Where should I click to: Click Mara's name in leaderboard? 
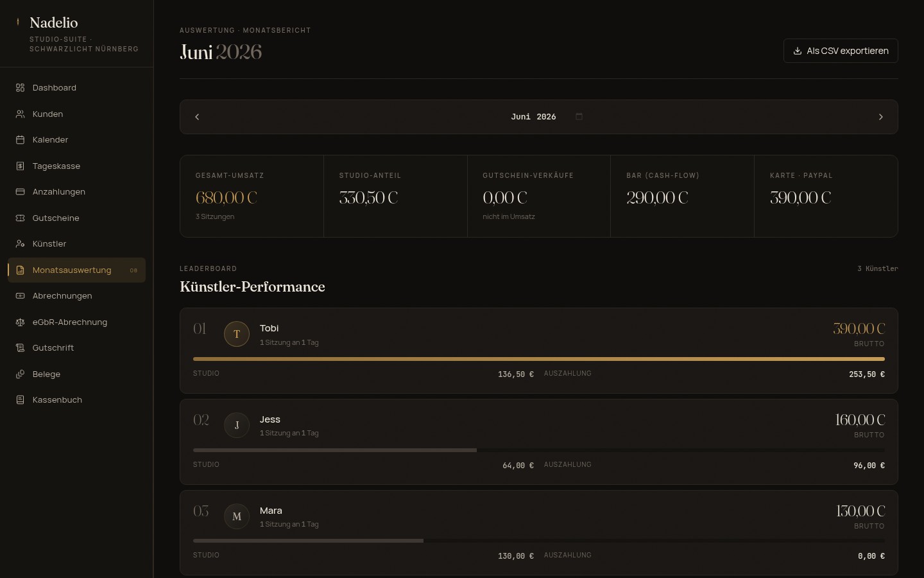pyautogui.click(x=271, y=511)
